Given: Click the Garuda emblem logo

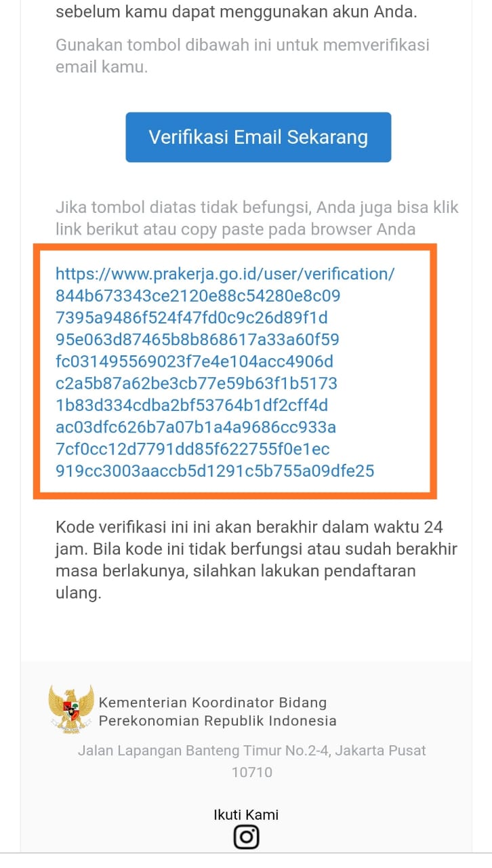Looking at the screenshot, I should (x=71, y=709).
